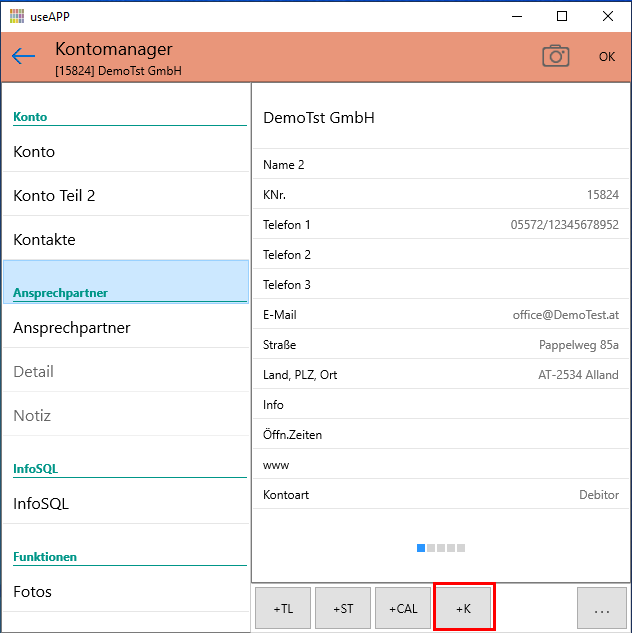Open the camera icon in header

coord(555,56)
